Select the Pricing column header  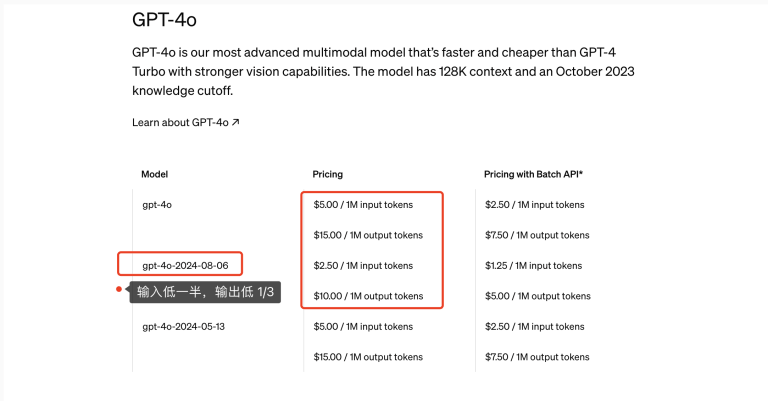coord(328,174)
